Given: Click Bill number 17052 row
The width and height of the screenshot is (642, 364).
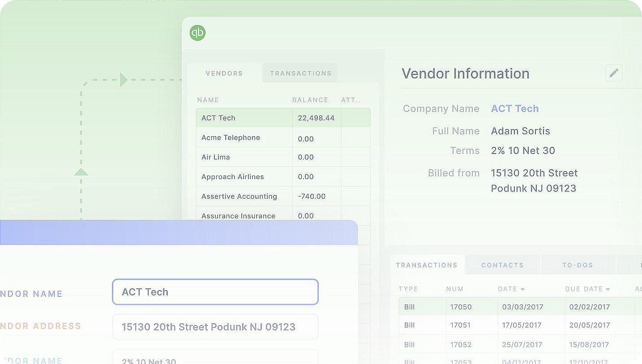Looking at the screenshot, I should [x=492, y=344].
